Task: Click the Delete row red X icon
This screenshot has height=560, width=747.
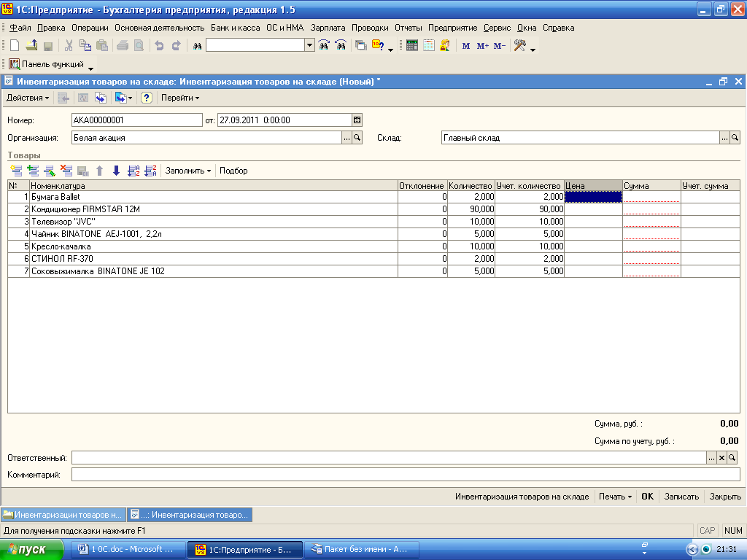Action: 66,171
